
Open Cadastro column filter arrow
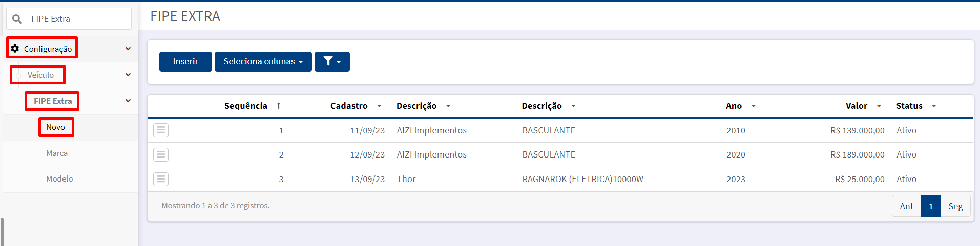coord(379,106)
